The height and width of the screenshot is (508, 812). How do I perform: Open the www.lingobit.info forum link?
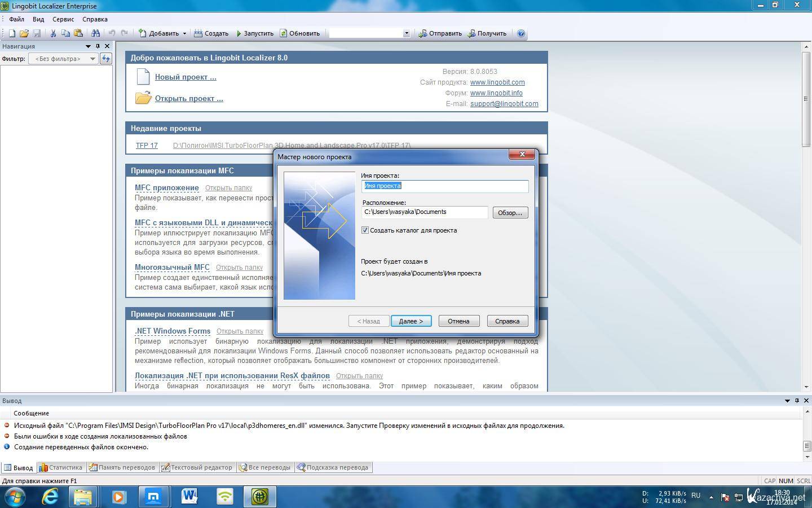tap(496, 93)
